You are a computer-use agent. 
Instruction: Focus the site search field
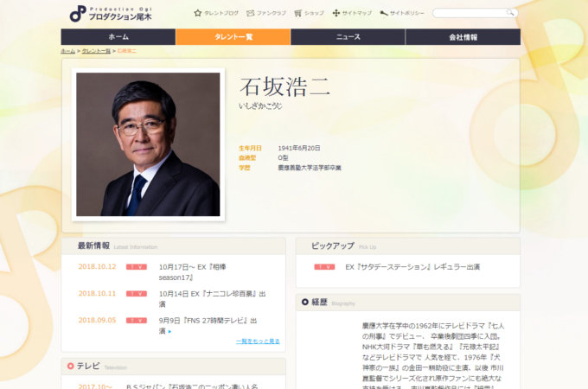tap(475, 13)
